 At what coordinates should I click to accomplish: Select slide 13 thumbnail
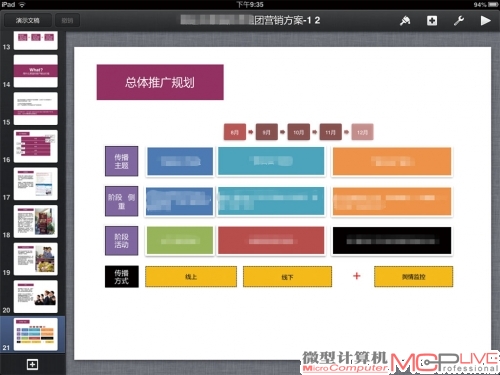pos(36,40)
